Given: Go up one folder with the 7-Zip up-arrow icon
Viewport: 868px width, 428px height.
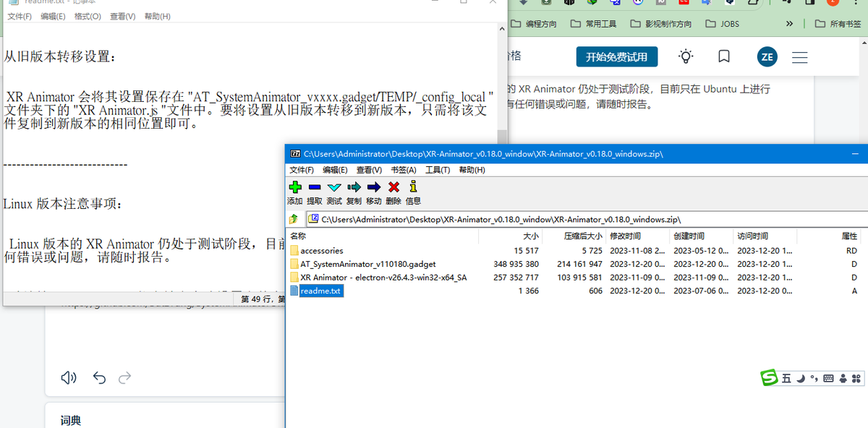Looking at the screenshot, I should [x=294, y=218].
